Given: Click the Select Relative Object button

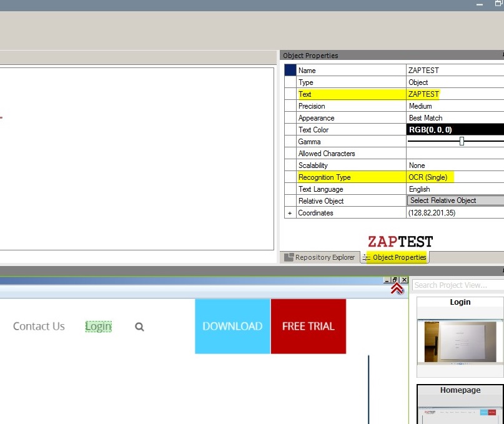Looking at the screenshot, I should tap(455, 200).
